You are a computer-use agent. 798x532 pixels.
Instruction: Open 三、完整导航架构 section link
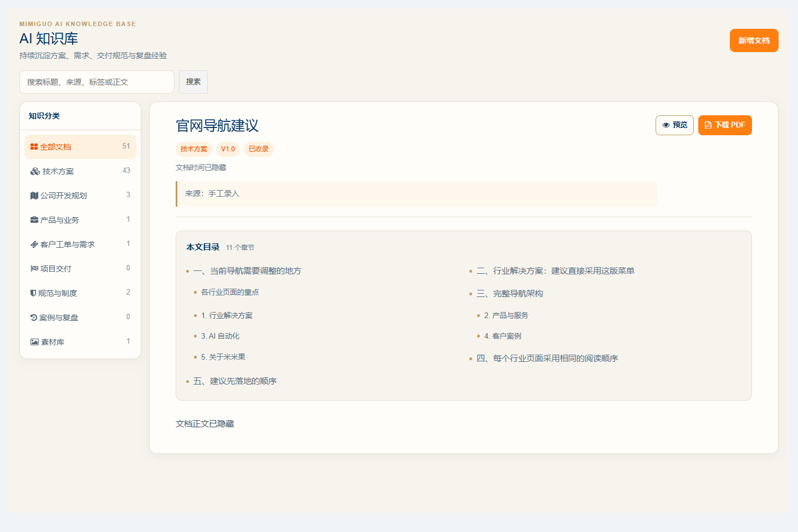(x=510, y=294)
